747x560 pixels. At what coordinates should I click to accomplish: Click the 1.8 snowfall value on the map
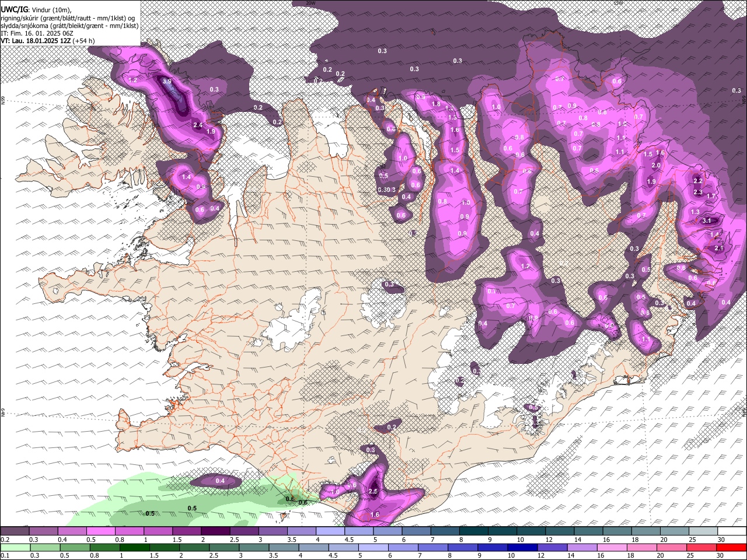coord(436,104)
